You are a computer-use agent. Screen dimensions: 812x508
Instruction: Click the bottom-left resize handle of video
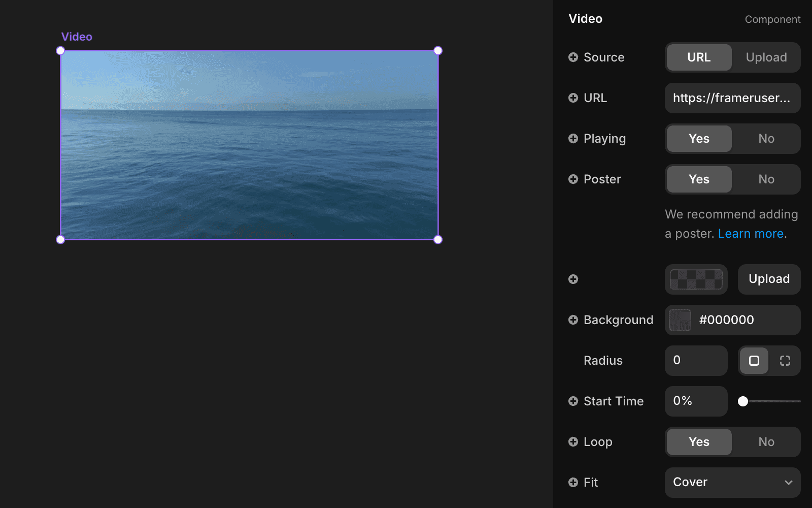[x=60, y=240]
